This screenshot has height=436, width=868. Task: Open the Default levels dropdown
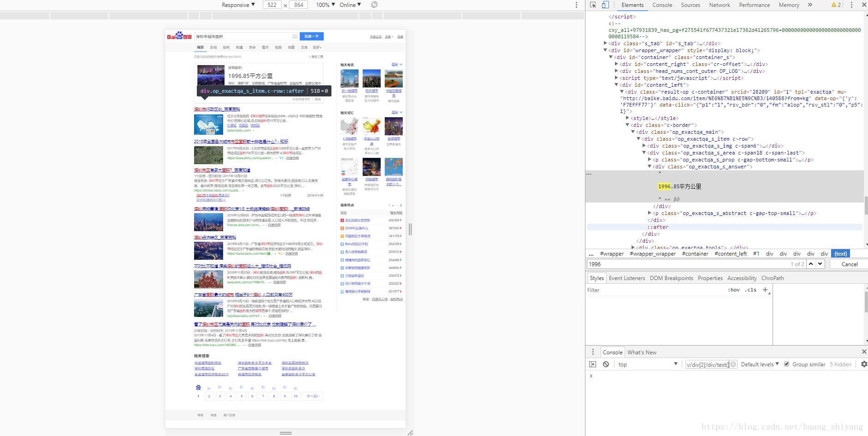[x=760, y=364]
